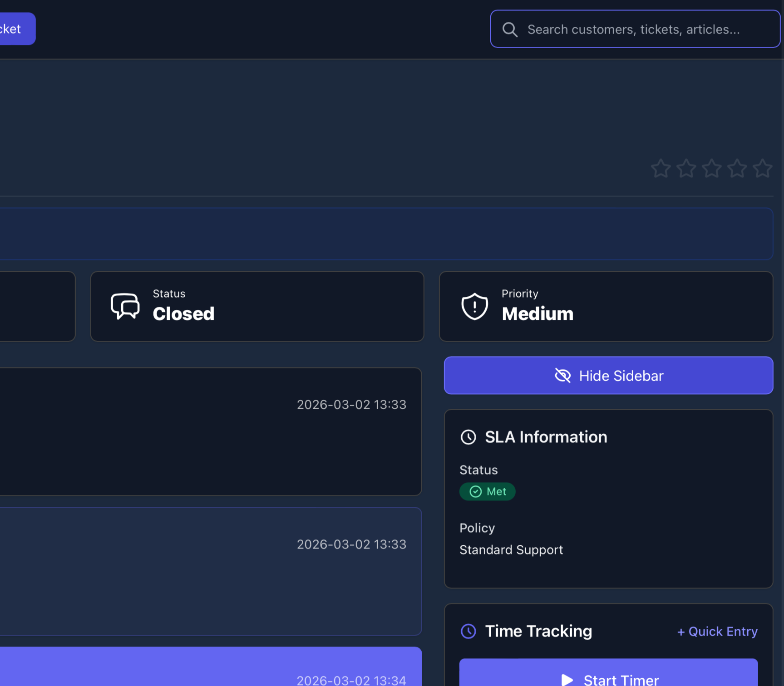Screen dimensions: 784x686
Task: Click the magnifying glass search icon
Action: coord(510,29)
